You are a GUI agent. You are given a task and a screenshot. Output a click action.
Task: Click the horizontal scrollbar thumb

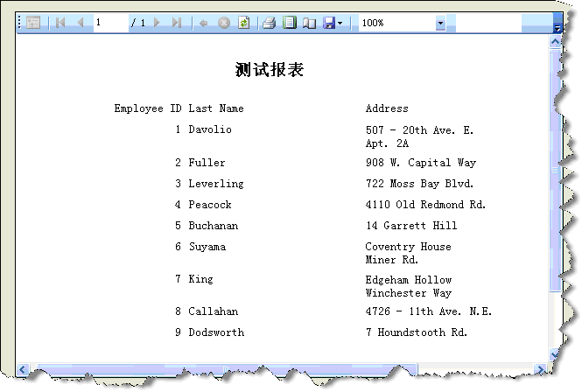click(227, 369)
